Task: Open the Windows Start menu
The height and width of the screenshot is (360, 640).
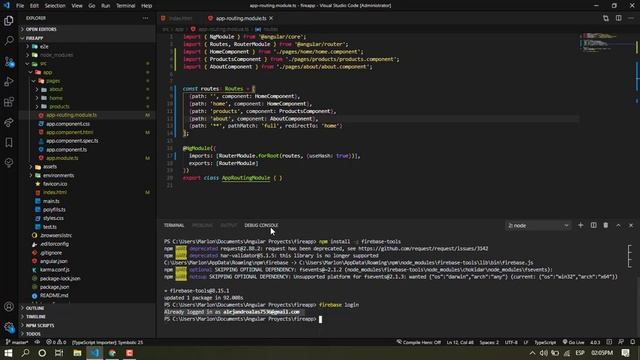Action: (x=8, y=353)
